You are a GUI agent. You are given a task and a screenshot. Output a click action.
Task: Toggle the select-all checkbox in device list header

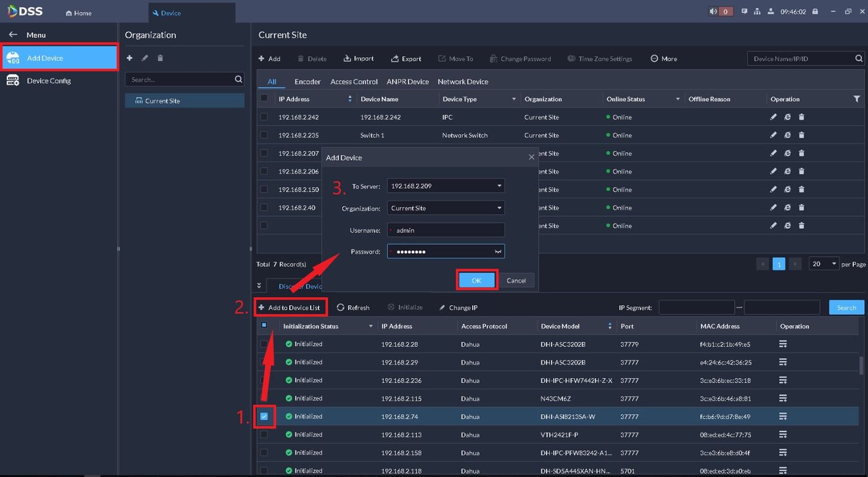(x=264, y=99)
